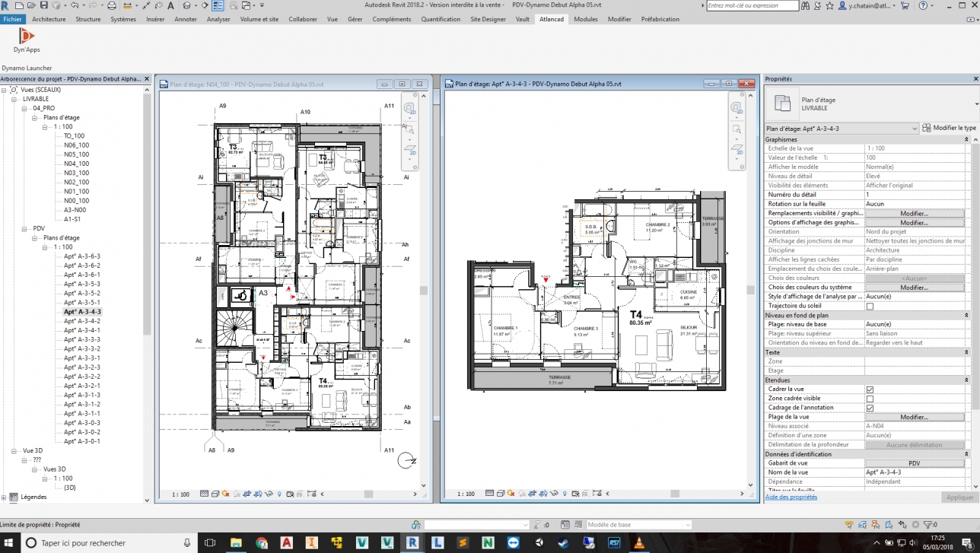Click Modifier for Choix des couleurs du système
The height and width of the screenshot is (553, 980).
pos(915,288)
